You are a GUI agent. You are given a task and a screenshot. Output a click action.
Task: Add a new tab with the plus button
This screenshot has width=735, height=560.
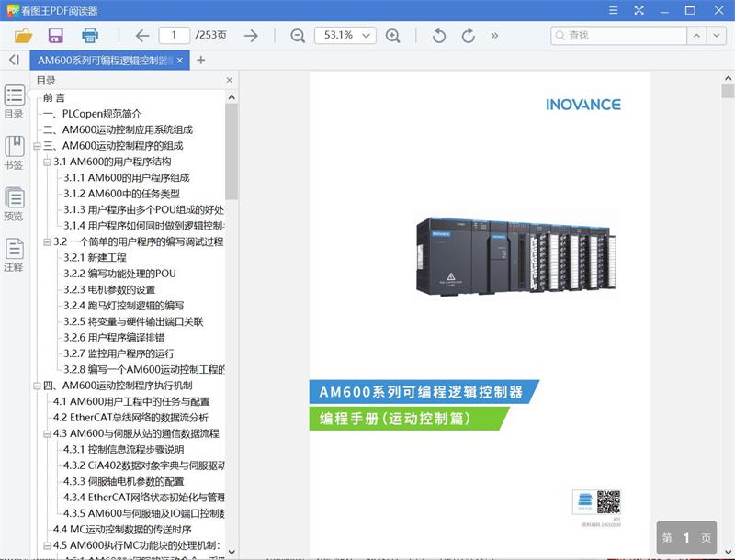coord(200,60)
